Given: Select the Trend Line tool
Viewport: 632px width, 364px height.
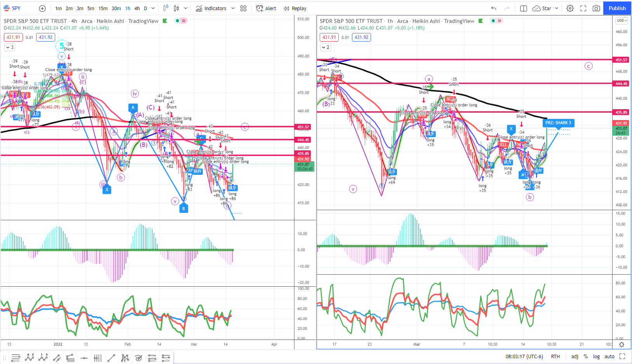Looking at the screenshot, I should 111,358.
